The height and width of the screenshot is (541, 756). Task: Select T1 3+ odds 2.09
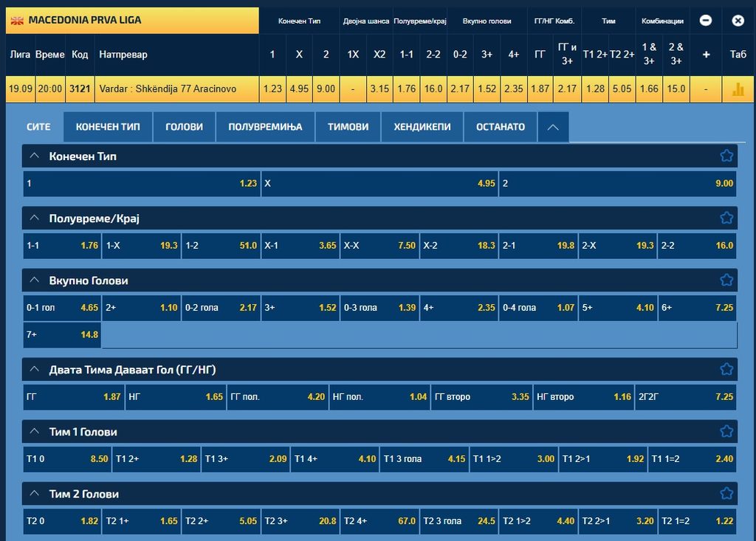(245, 460)
